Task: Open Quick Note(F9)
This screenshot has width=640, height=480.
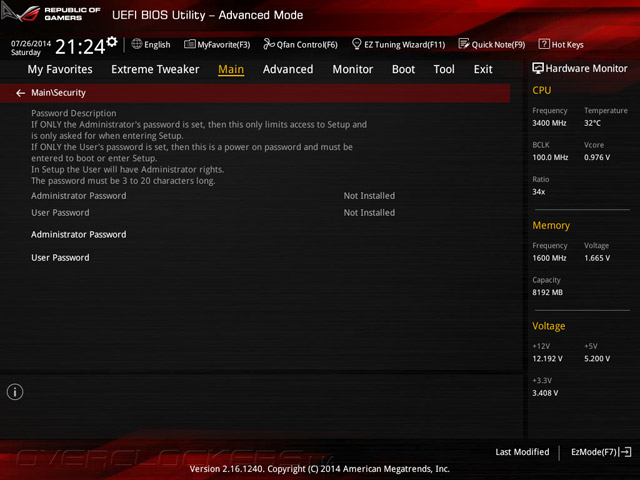Action: click(498, 44)
